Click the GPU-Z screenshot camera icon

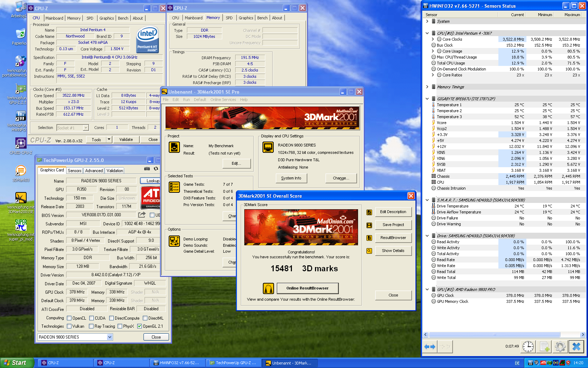147,169
